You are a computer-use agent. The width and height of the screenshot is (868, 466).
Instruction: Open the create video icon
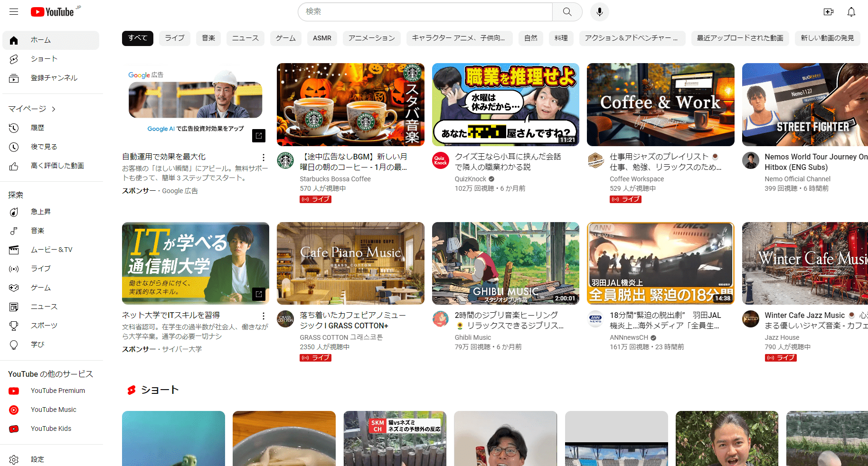(x=829, y=12)
